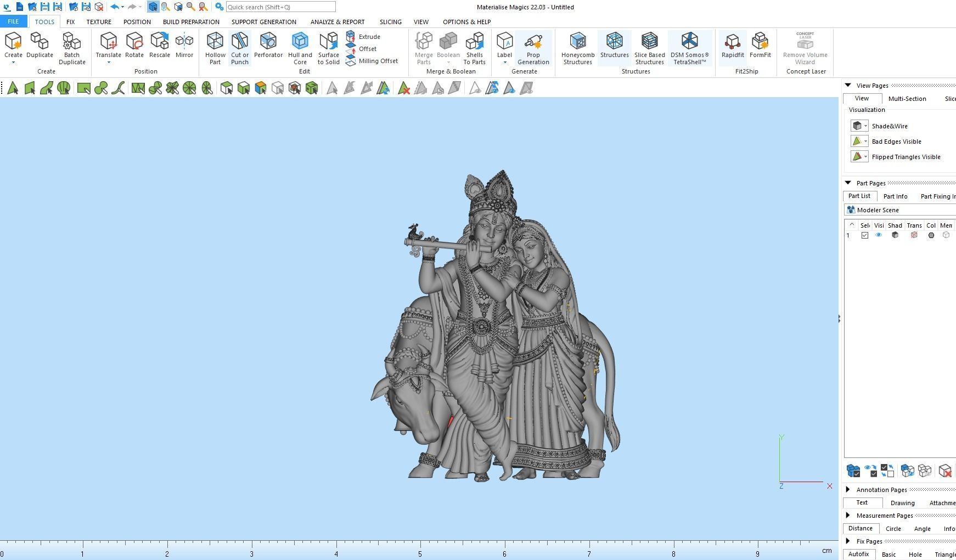Click the Offset tool
Image resolution: width=956 pixels, height=560 pixels.
(361, 49)
